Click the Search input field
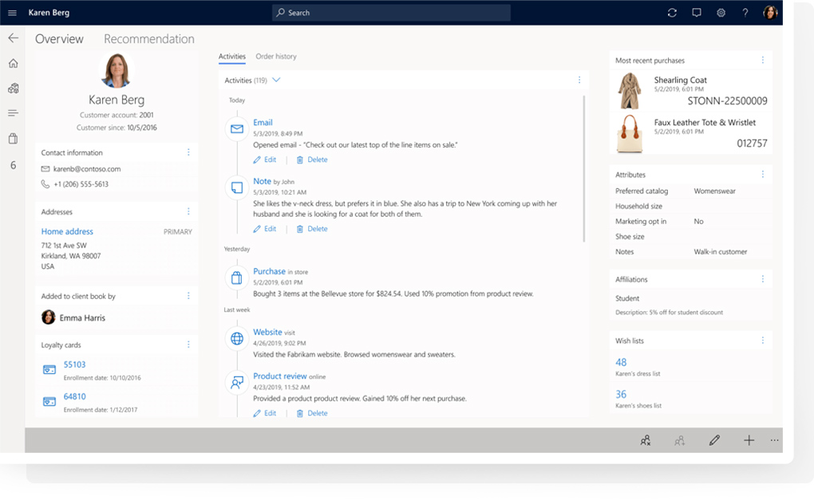The height and width of the screenshot is (504, 814). pyautogui.click(x=391, y=13)
